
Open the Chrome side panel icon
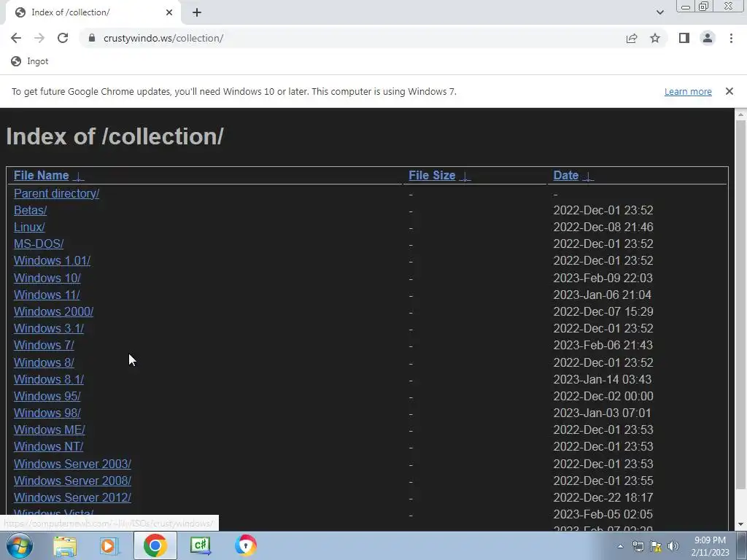[684, 38]
